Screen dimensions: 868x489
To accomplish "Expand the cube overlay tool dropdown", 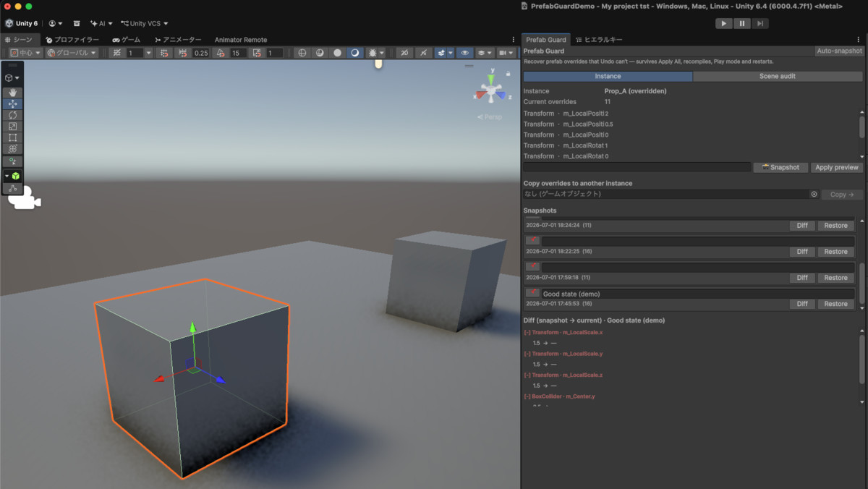I will point(12,77).
